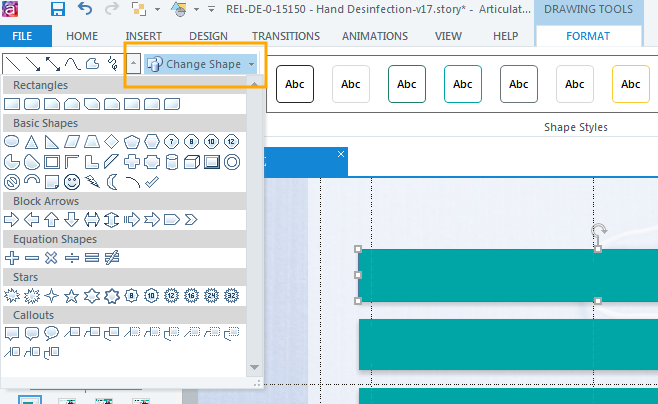
Task: Select the left block arrow
Action: click(x=31, y=219)
